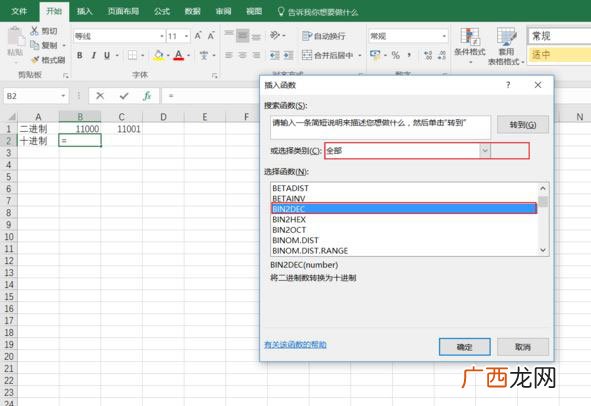
Task: Click Merge and Center (合并后居中)
Action: coord(327,55)
